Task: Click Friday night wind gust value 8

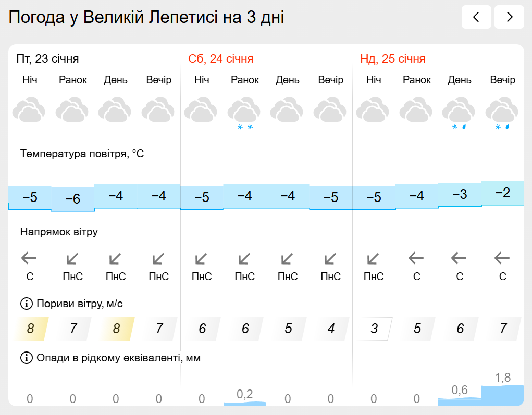Action: (x=31, y=329)
